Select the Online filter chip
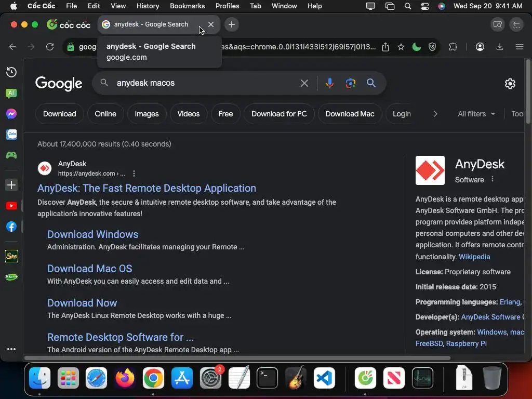532x399 pixels. [105, 114]
